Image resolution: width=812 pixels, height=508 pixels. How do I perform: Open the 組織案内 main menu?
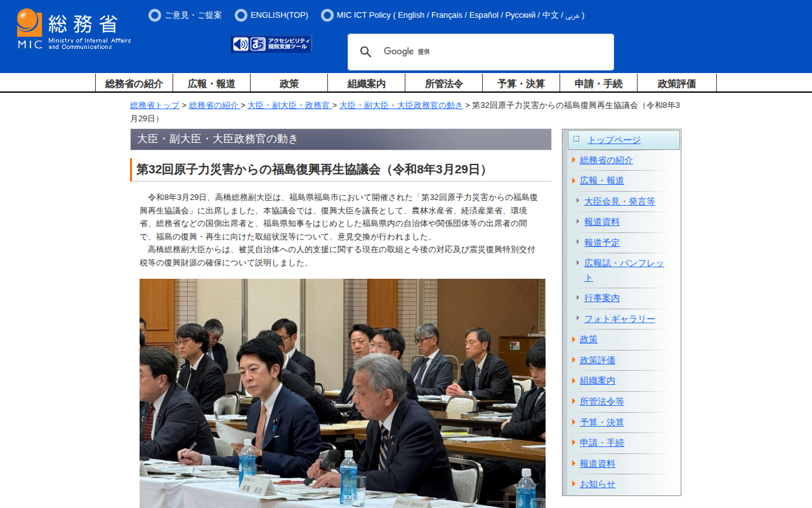[x=366, y=83]
